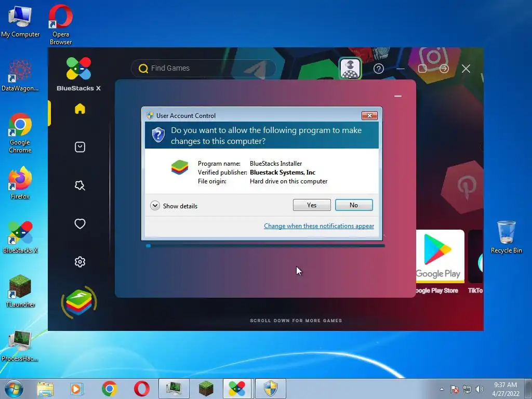
Task: Click the BlueStacks App Player icon in sidebar
Action: coord(79,302)
